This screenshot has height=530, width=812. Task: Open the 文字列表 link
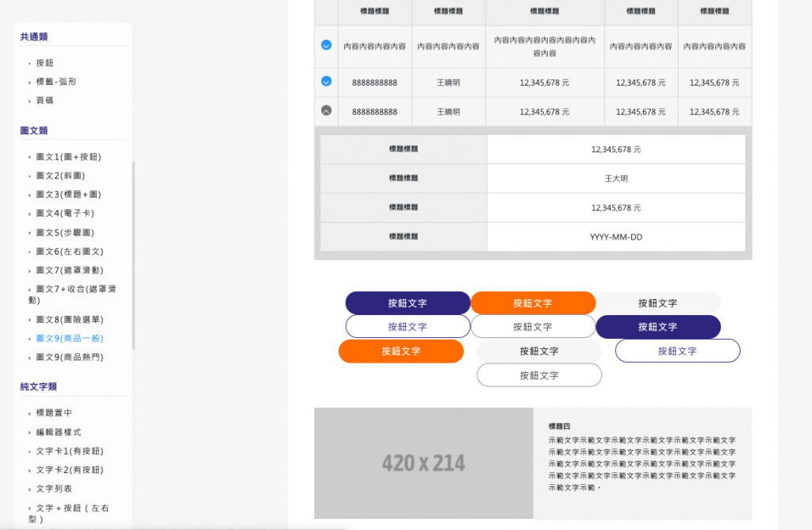click(x=54, y=489)
